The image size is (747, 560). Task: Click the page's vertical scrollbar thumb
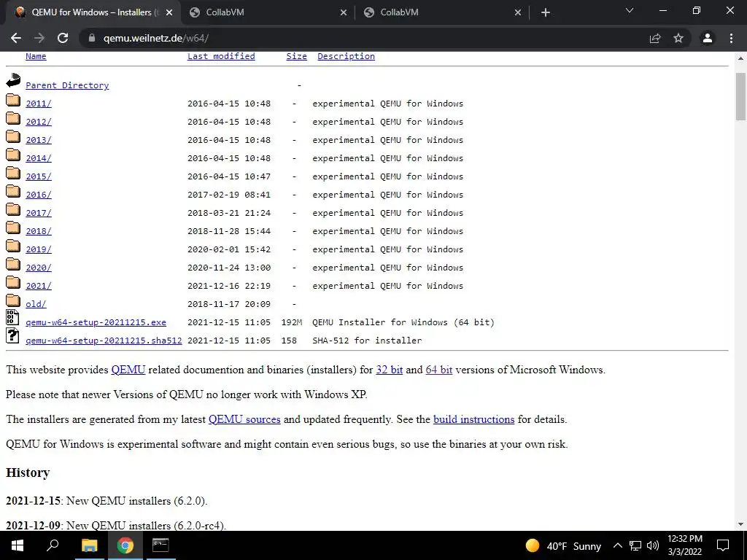740,97
